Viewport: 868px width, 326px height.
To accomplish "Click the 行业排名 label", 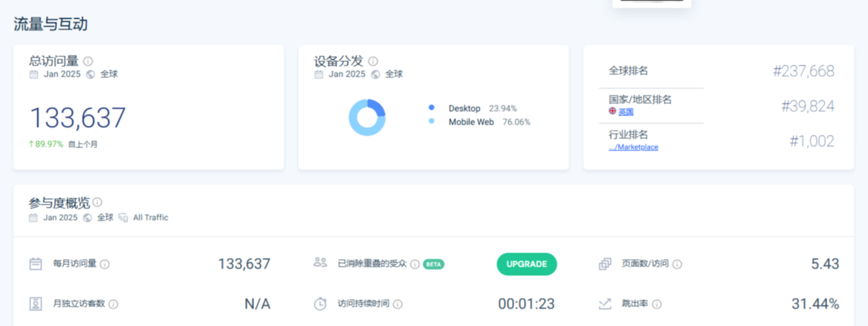I will point(629,135).
